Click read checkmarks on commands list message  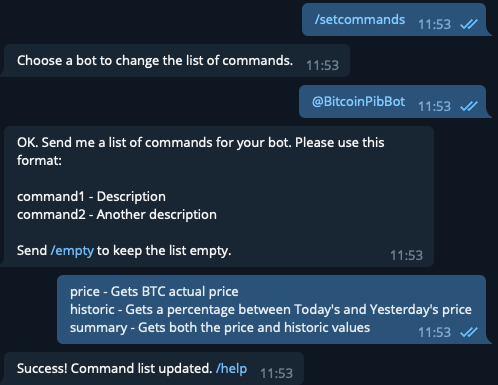(x=469, y=332)
